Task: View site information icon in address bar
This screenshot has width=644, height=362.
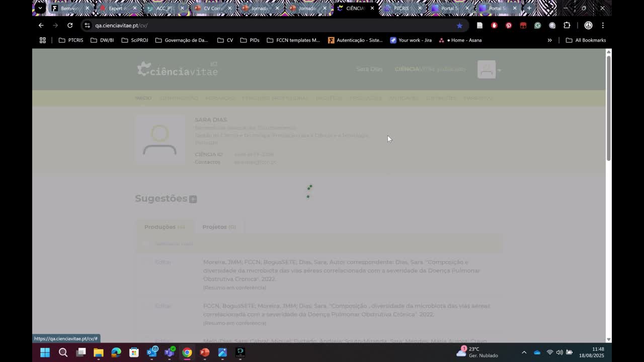Action: (87, 25)
